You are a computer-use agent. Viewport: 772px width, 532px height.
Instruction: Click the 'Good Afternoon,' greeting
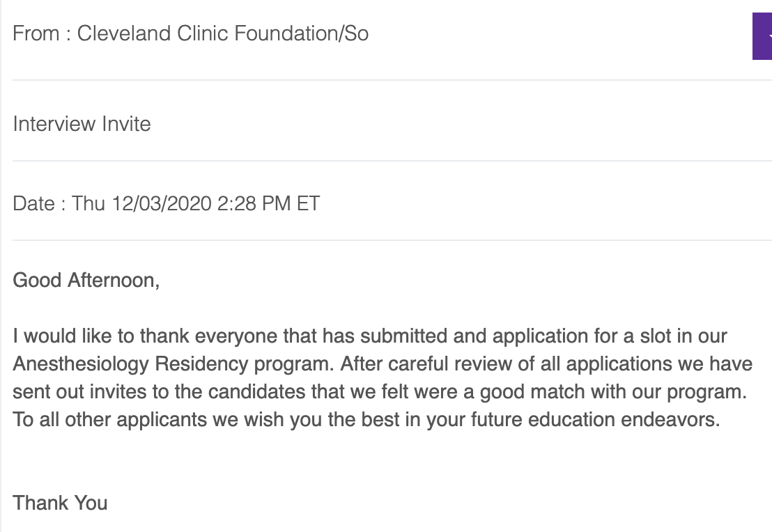86,280
